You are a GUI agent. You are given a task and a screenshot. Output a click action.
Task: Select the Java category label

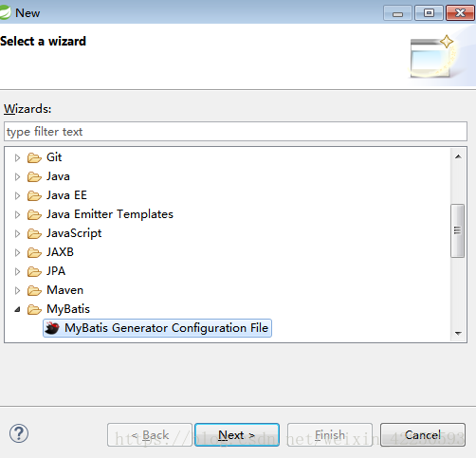tap(58, 176)
